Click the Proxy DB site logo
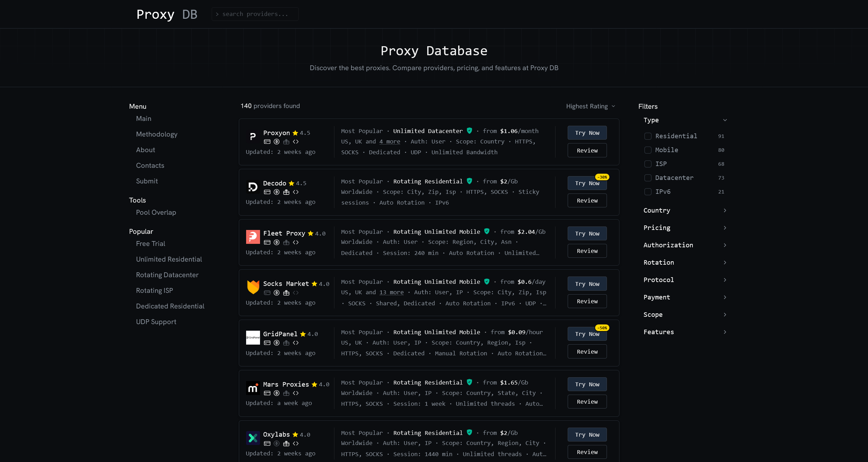The image size is (868, 462). pos(167,14)
